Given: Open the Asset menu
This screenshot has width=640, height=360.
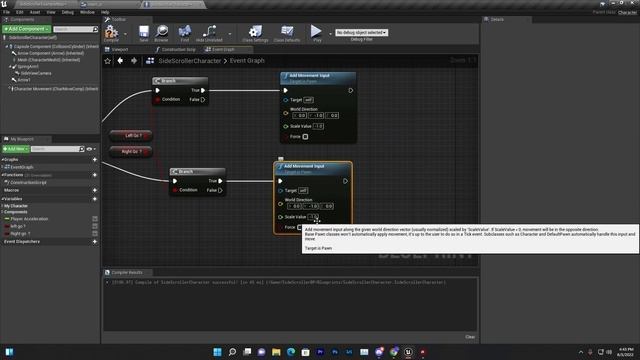Looking at the screenshot, I should [35, 12].
